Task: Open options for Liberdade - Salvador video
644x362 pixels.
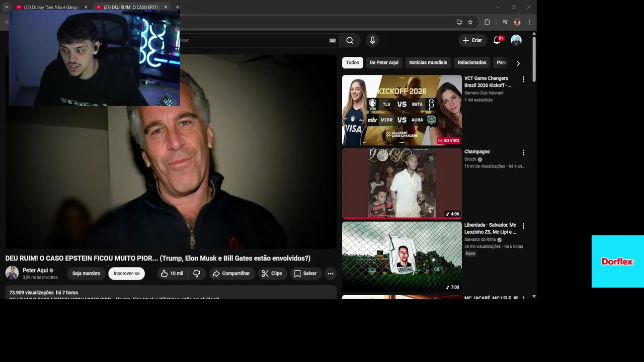Action: [523, 226]
